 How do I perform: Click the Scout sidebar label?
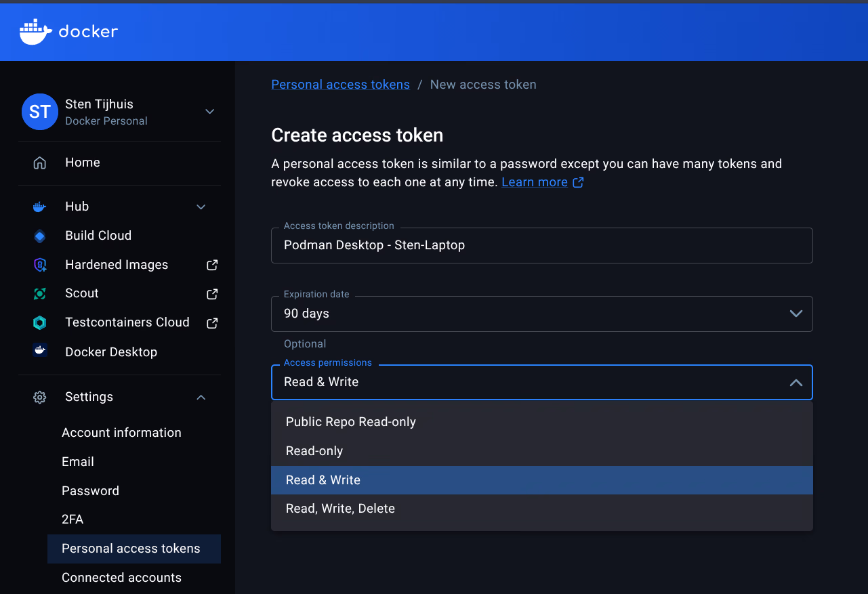click(x=82, y=293)
